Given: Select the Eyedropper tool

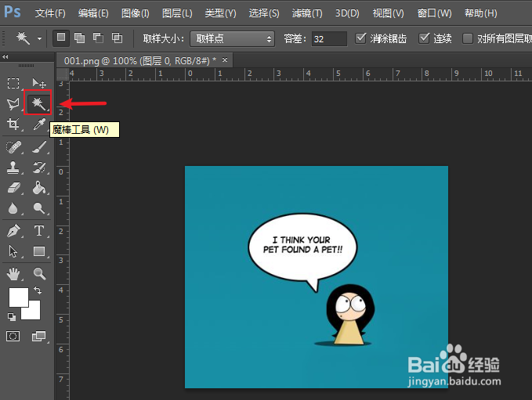Looking at the screenshot, I should click(x=39, y=124).
